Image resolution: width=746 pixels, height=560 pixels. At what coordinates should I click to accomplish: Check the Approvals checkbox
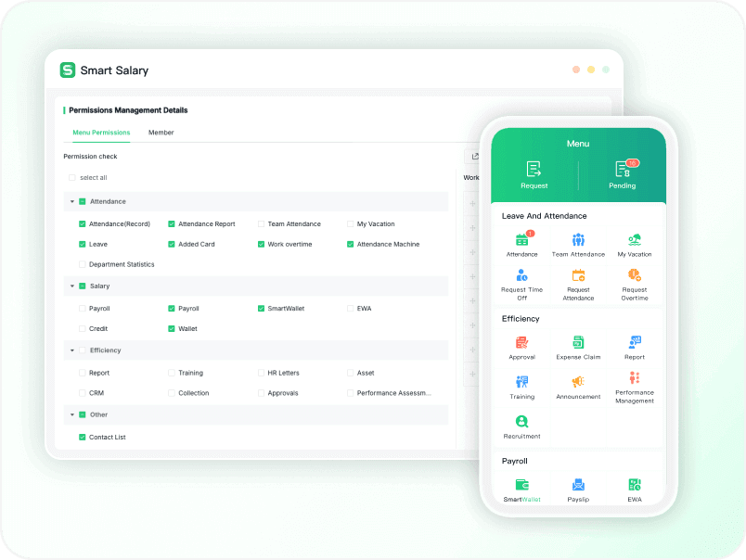point(261,393)
